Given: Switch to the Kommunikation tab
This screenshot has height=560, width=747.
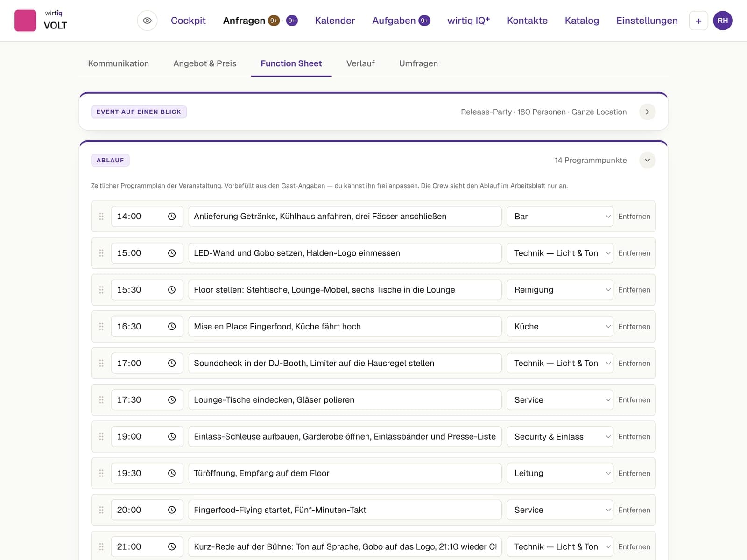Looking at the screenshot, I should [x=119, y=63].
